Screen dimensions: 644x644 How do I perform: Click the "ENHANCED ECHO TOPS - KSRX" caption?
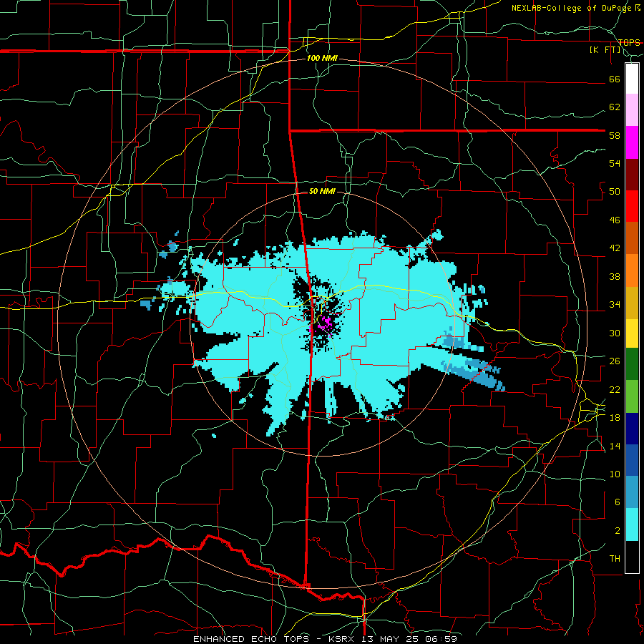[275, 639]
